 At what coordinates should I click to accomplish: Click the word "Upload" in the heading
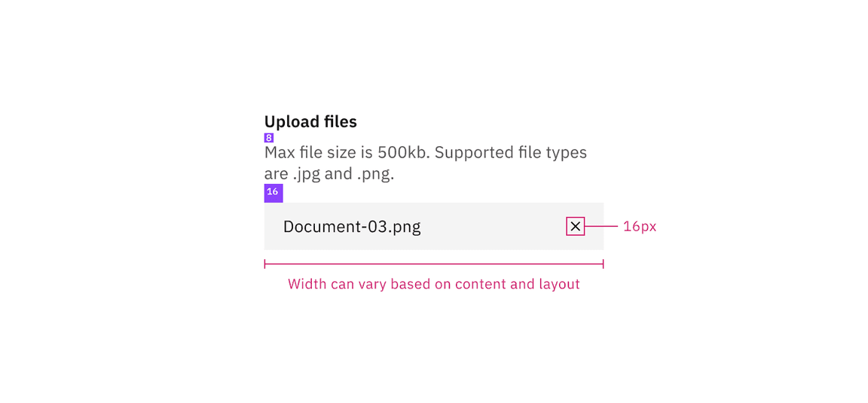click(x=290, y=121)
